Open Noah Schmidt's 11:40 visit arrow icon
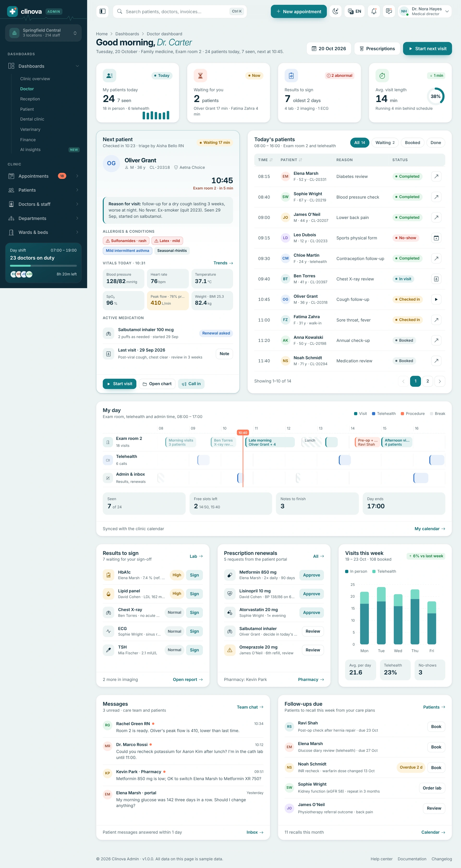Image resolution: width=461 pixels, height=868 pixels. pyautogui.click(x=436, y=361)
